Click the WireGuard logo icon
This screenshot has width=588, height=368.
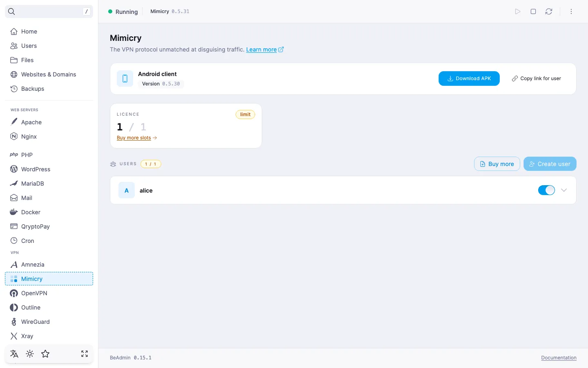14,322
